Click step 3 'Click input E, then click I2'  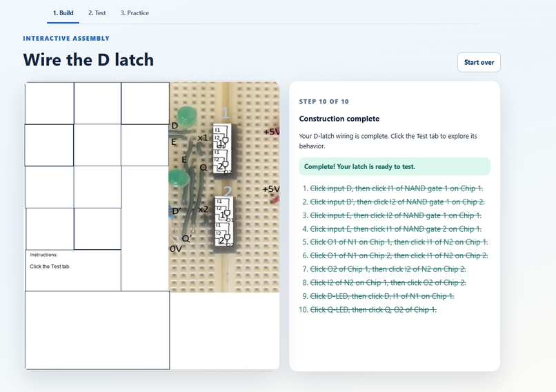(396, 215)
